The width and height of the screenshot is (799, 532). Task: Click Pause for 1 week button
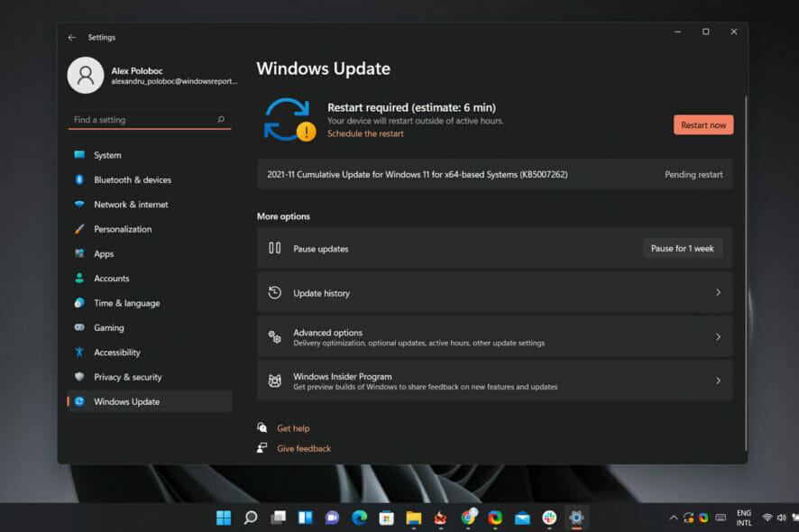point(682,248)
